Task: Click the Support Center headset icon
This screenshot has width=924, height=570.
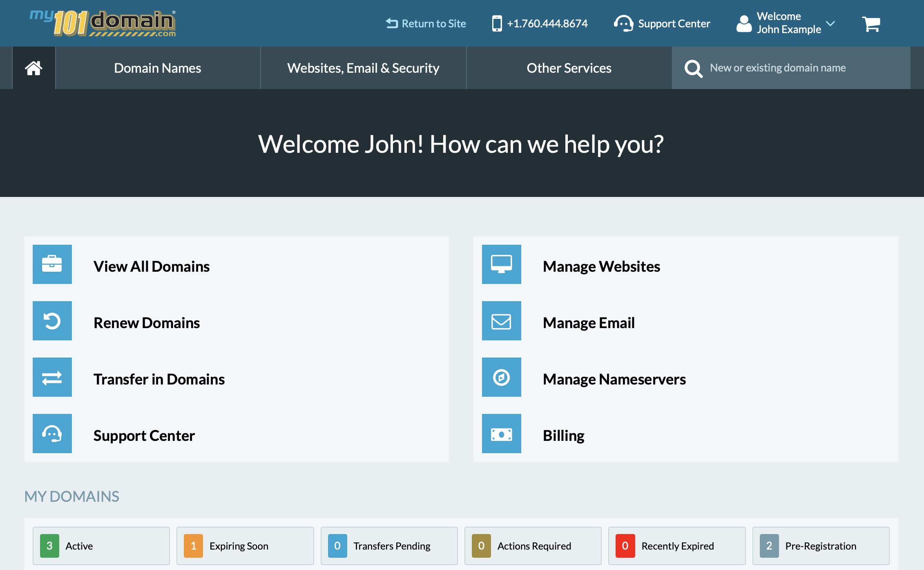Action: 52,434
